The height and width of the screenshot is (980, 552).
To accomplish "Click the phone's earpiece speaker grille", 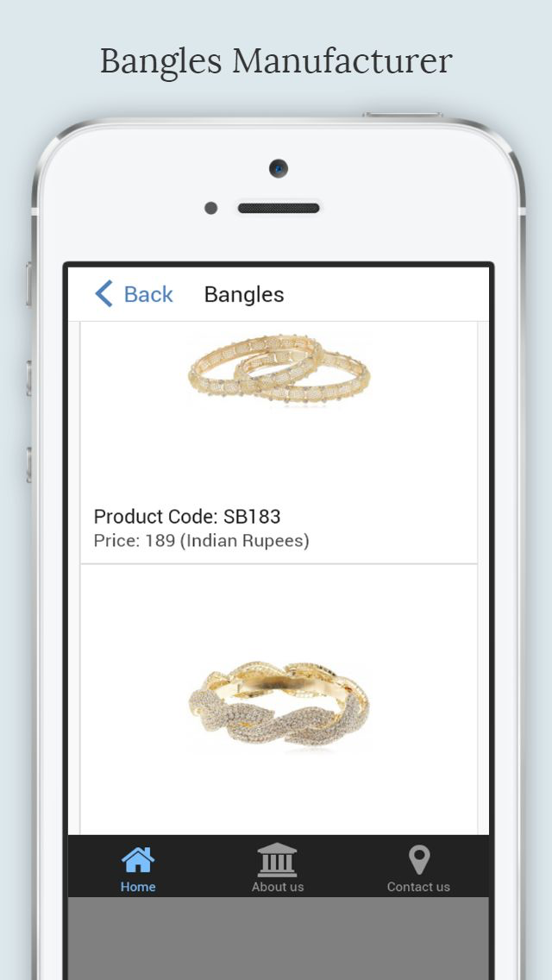I will coord(279,208).
